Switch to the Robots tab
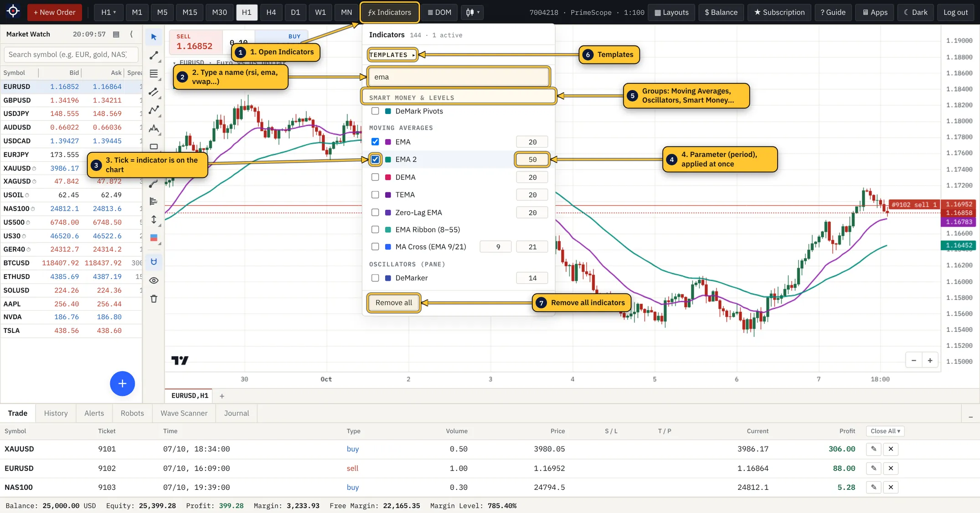This screenshot has width=980, height=513. (x=132, y=413)
